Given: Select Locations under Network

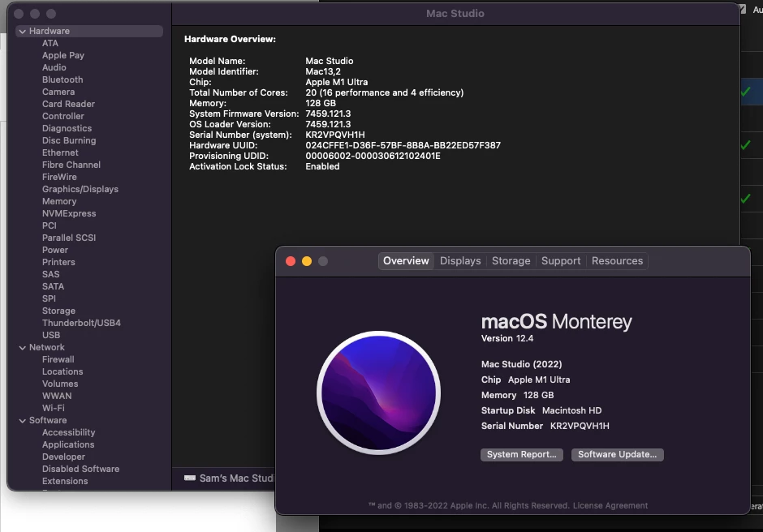Looking at the screenshot, I should pos(63,371).
